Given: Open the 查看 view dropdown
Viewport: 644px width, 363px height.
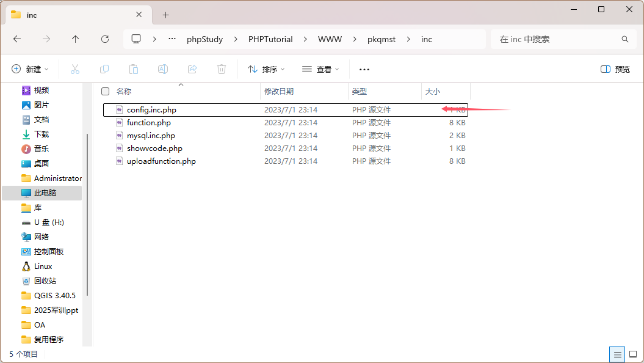Looking at the screenshot, I should 320,69.
